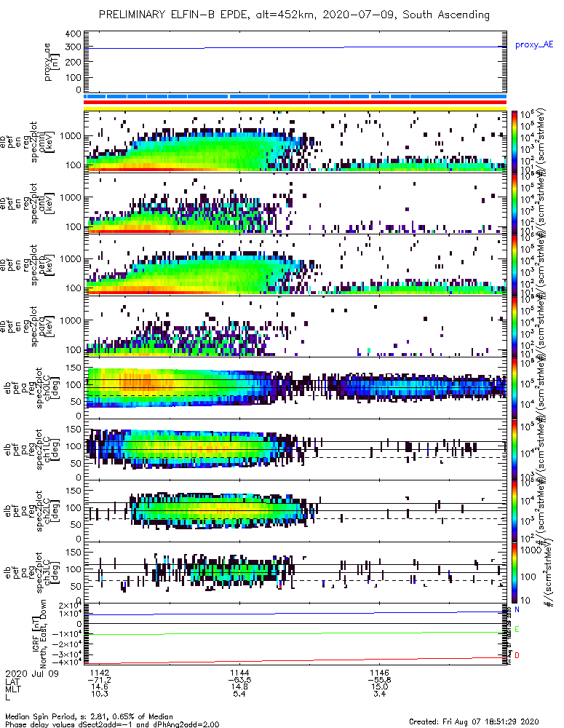Click the proxy_AE legend label
The height and width of the screenshot is (728, 564).
534,45
